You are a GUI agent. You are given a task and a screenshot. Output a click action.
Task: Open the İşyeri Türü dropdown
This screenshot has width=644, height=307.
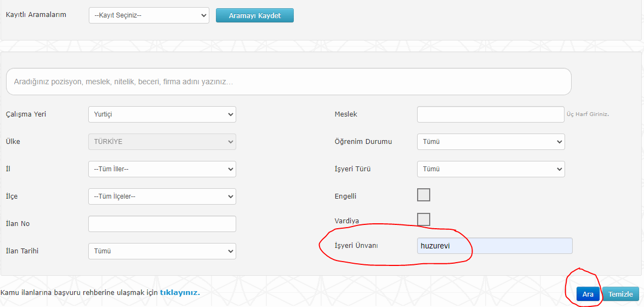click(x=491, y=169)
